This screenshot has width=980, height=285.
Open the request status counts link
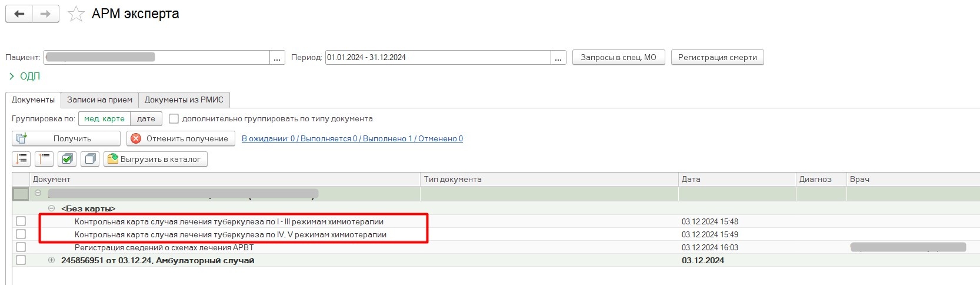pos(352,139)
